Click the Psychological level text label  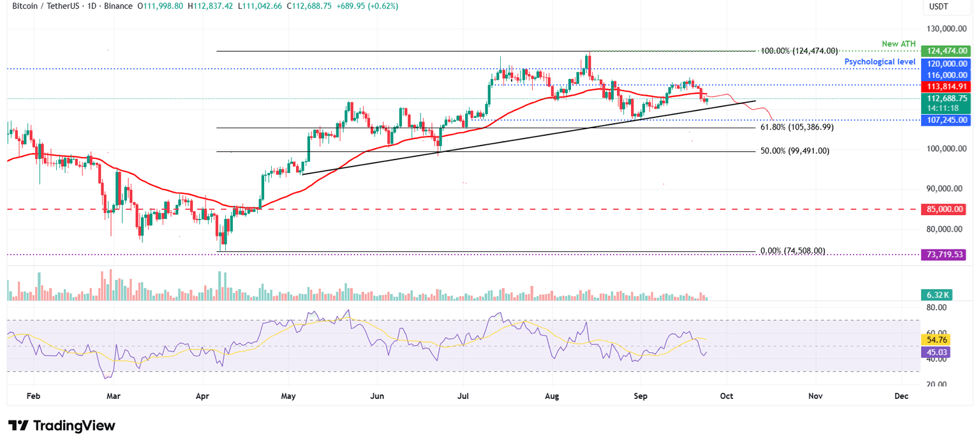pos(880,61)
